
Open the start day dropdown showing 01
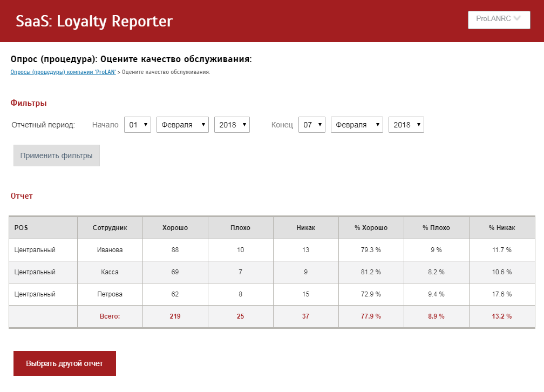(138, 125)
